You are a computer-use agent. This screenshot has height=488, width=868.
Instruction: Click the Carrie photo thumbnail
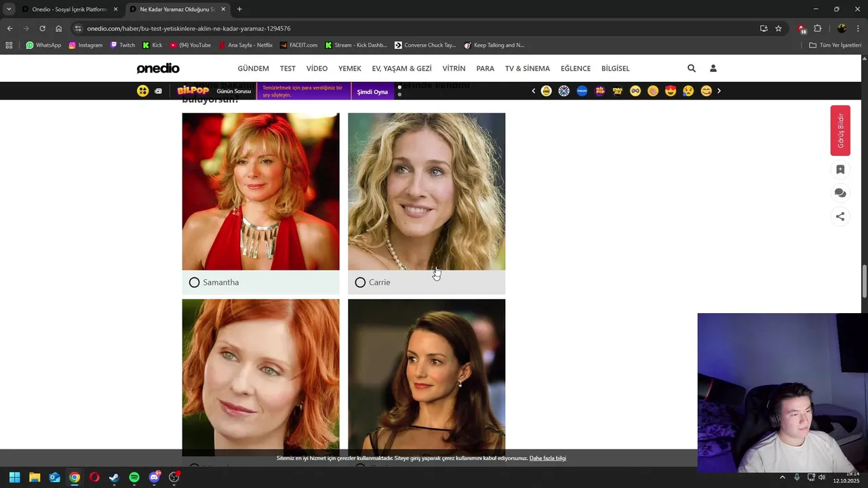tap(427, 192)
